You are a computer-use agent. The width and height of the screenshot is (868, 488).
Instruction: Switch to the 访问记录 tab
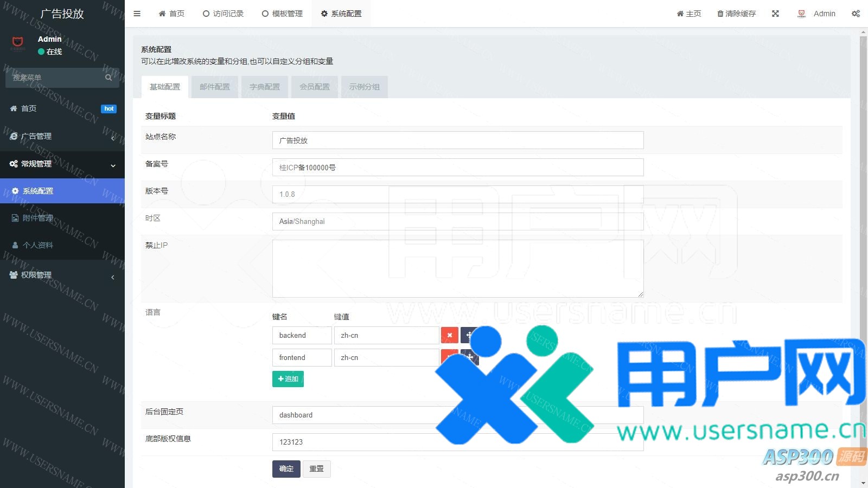[223, 14]
